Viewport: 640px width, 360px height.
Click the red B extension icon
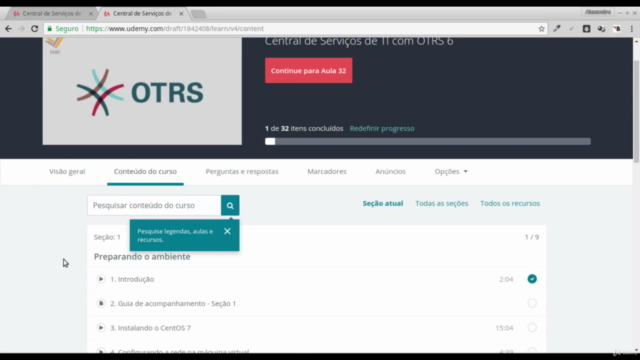click(617, 29)
